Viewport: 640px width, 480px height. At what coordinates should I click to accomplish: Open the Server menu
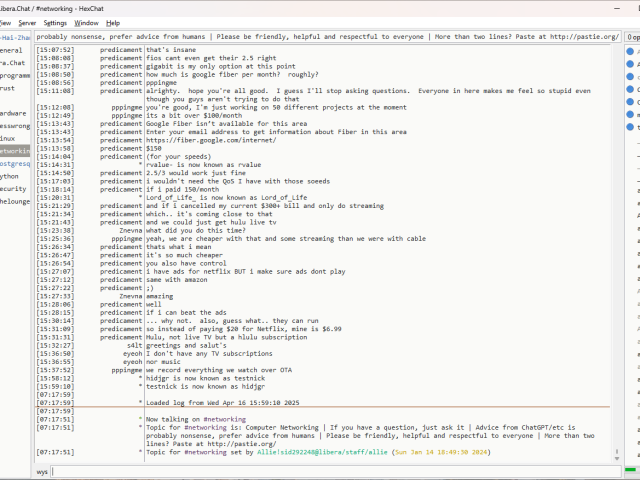(27, 22)
